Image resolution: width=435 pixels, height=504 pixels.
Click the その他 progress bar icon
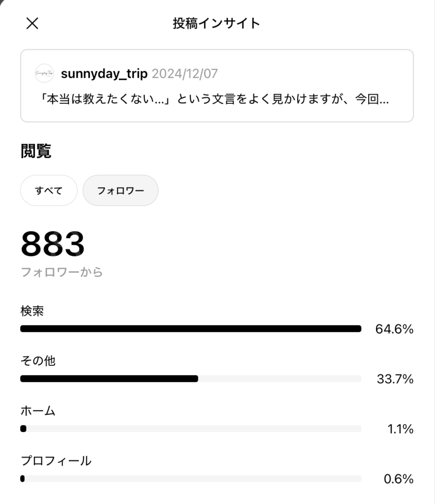[191, 378]
